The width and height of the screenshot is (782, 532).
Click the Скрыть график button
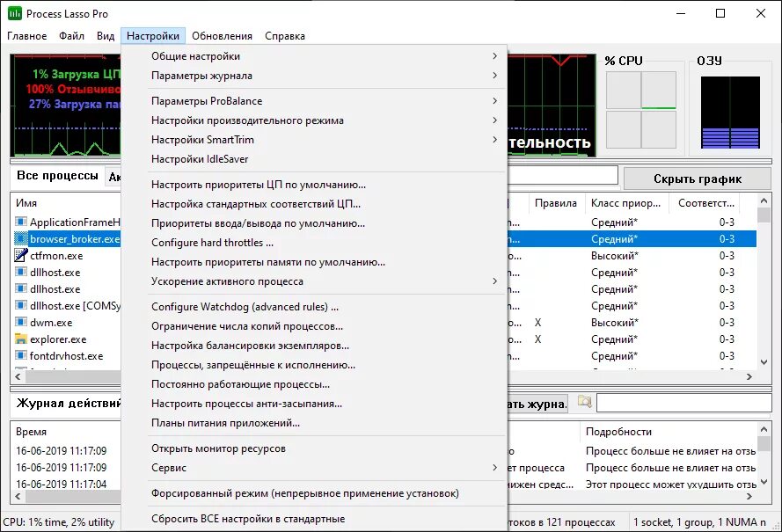click(698, 179)
